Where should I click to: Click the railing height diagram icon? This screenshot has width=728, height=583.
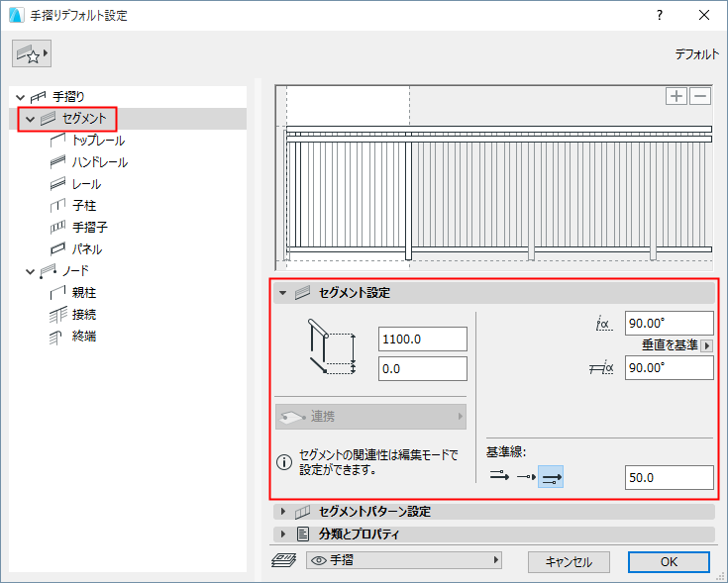pyautogui.click(x=332, y=346)
